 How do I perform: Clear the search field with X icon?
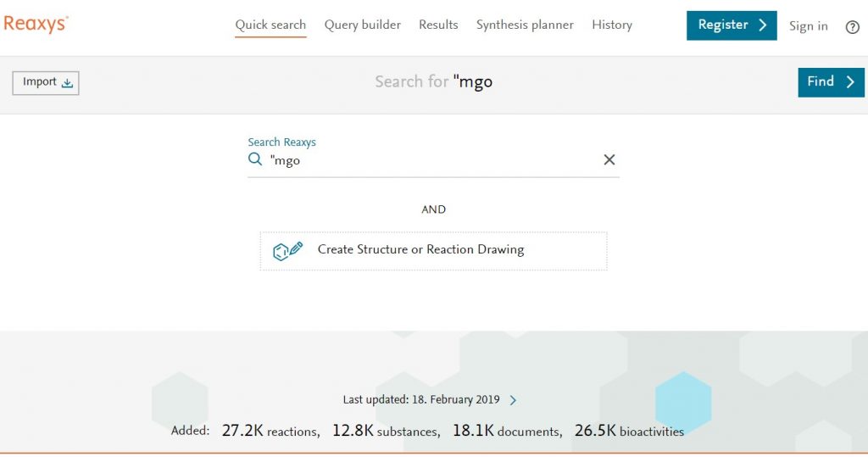(x=609, y=159)
